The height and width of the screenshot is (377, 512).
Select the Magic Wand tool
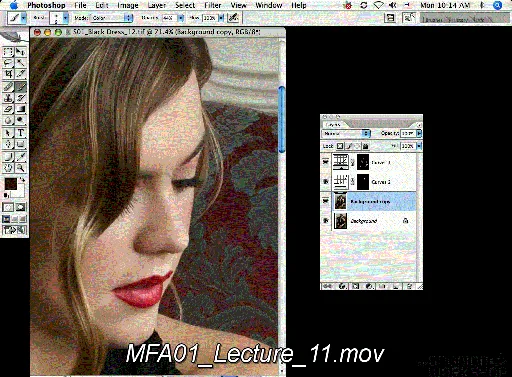point(20,63)
